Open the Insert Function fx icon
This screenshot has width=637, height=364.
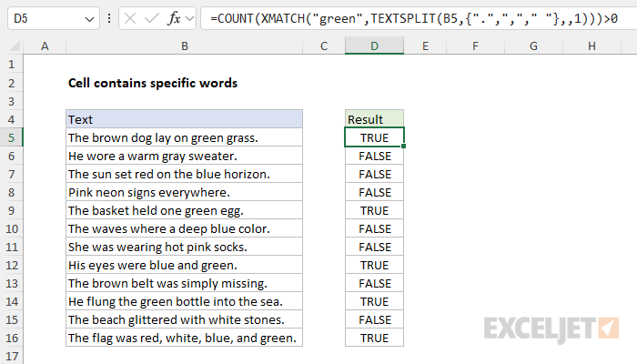pyautogui.click(x=174, y=18)
